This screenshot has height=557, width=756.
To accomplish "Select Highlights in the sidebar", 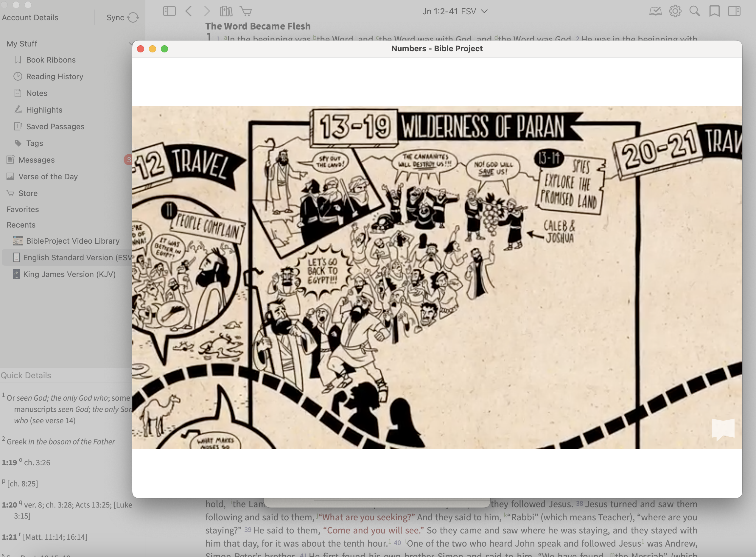I will [44, 110].
